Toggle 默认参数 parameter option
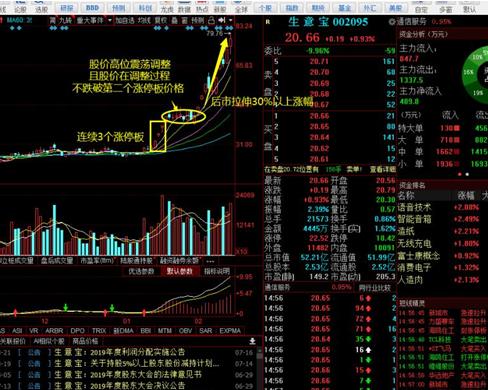This screenshot has height=390, width=488. tap(180, 271)
